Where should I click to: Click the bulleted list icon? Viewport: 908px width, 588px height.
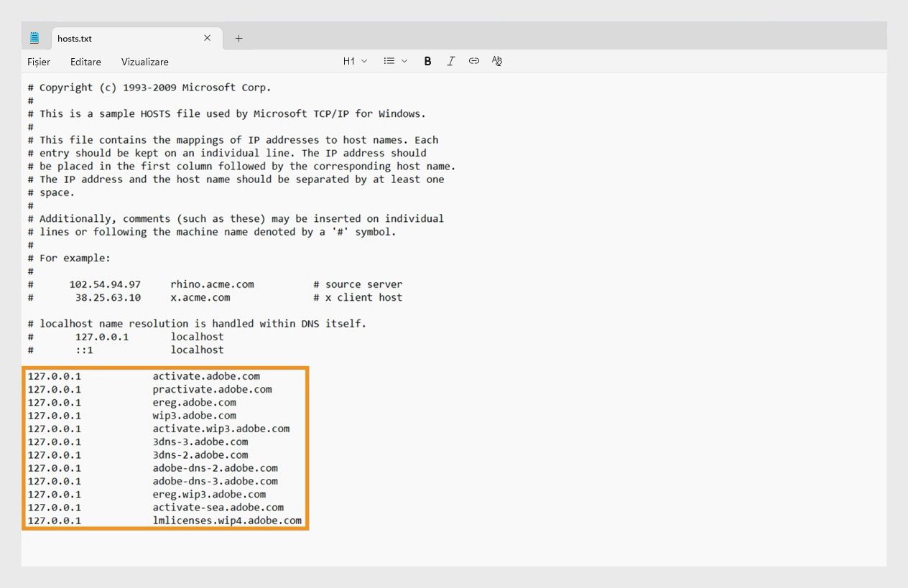point(389,61)
